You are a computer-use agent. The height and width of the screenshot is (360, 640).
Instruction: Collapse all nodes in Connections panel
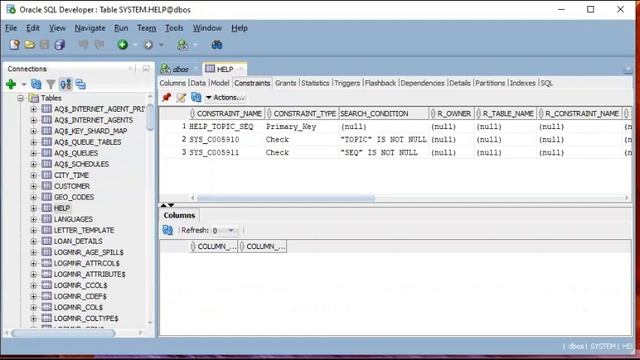click(x=81, y=84)
